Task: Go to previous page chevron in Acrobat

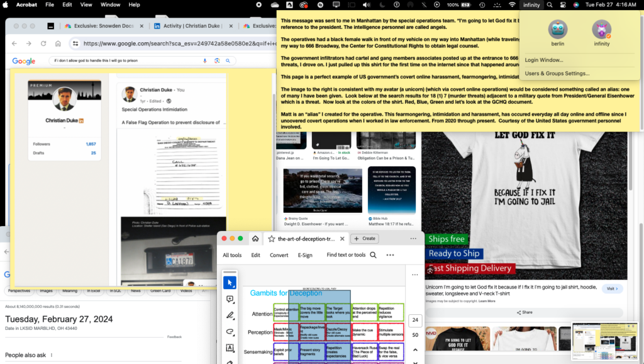Action: [415, 350]
